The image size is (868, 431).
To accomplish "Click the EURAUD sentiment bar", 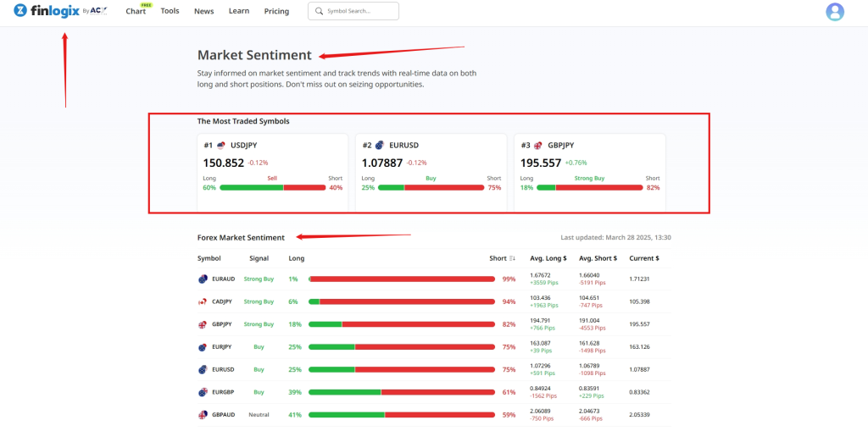I will 402,279.
